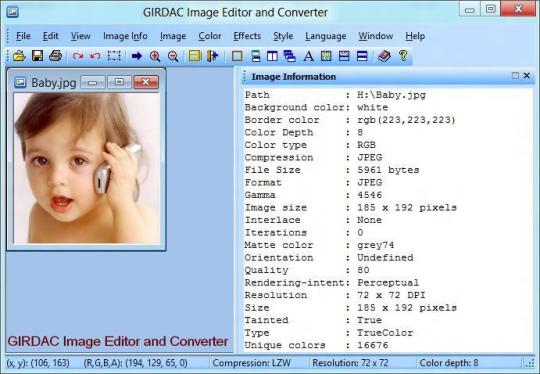The height and width of the screenshot is (374, 540).
Task: Float the Image Information panel with square button
Action: (515, 75)
